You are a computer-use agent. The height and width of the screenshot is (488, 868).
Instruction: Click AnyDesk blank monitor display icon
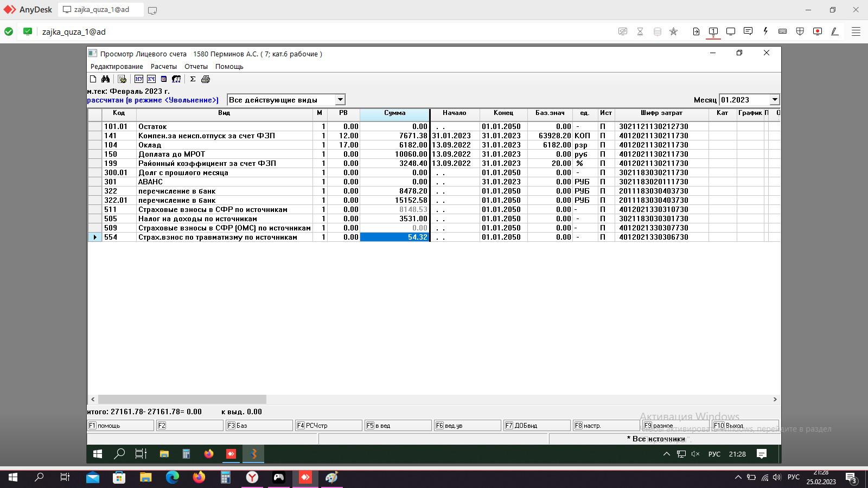tap(731, 31)
